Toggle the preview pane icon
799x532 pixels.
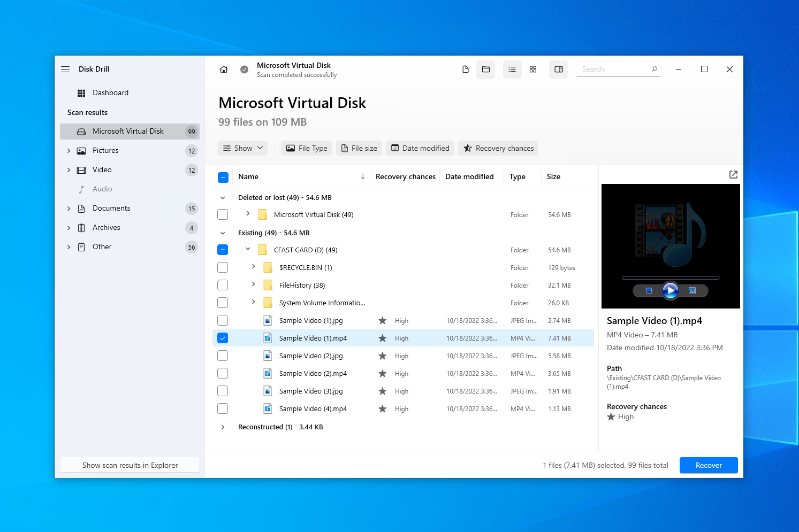[558, 70]
